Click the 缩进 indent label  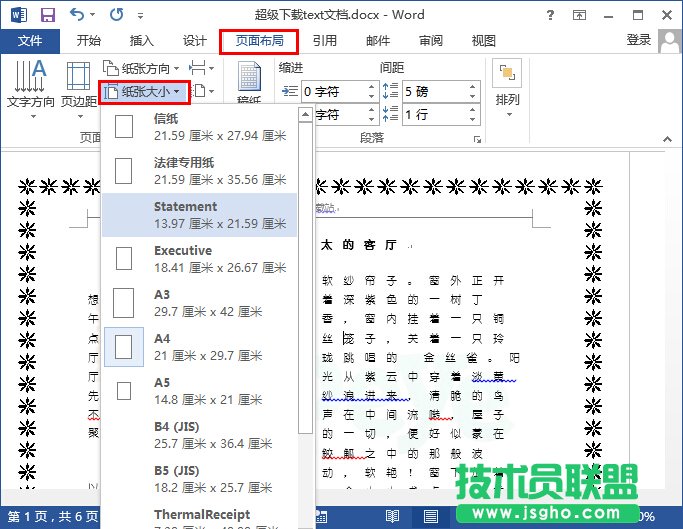click(291, 68)
